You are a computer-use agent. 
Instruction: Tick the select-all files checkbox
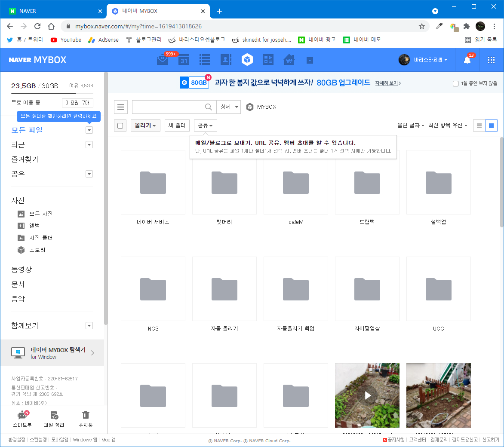tap(120, 126)
